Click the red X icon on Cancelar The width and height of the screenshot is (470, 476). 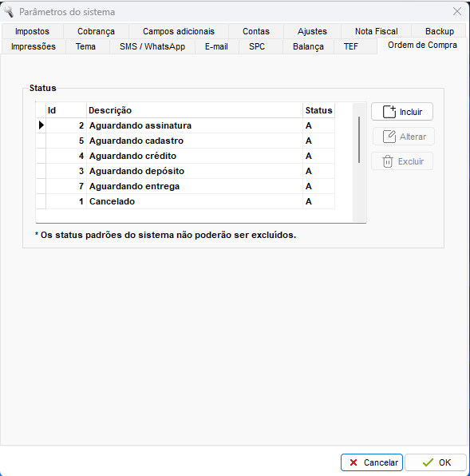coord(353,462)
